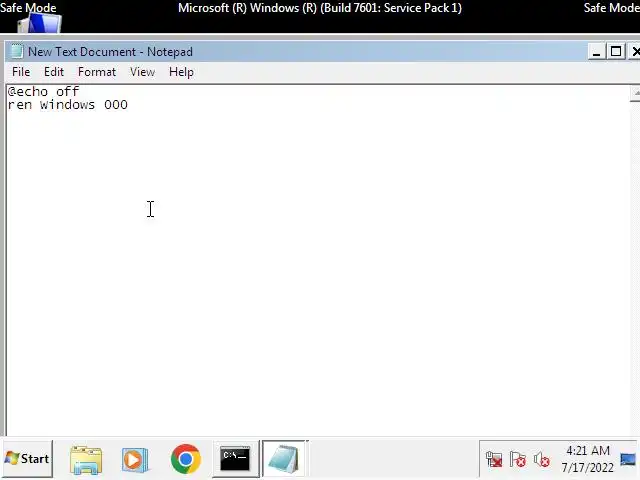640x480 pixels.
Task: Open the Format menu
Action: tap(97, 72)
